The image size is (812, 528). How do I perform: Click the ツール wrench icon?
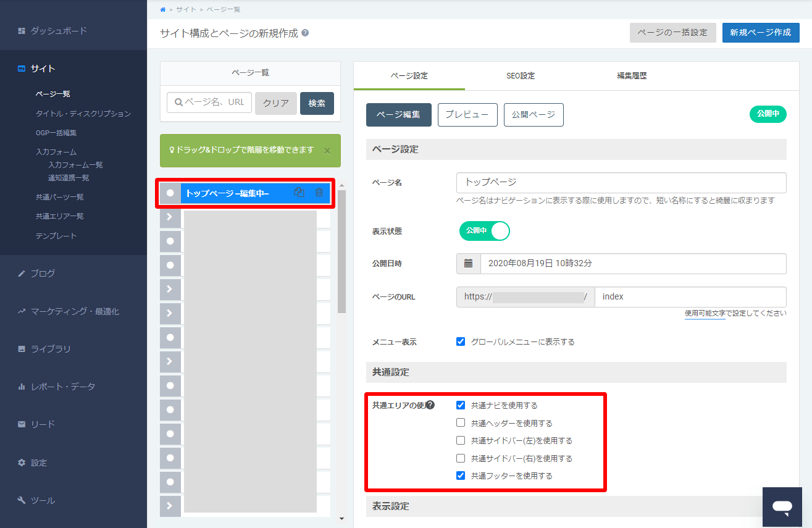click(22, 500)
